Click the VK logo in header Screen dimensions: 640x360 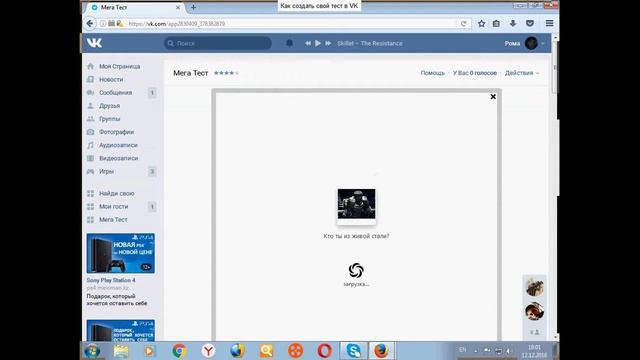coord(94,43)
